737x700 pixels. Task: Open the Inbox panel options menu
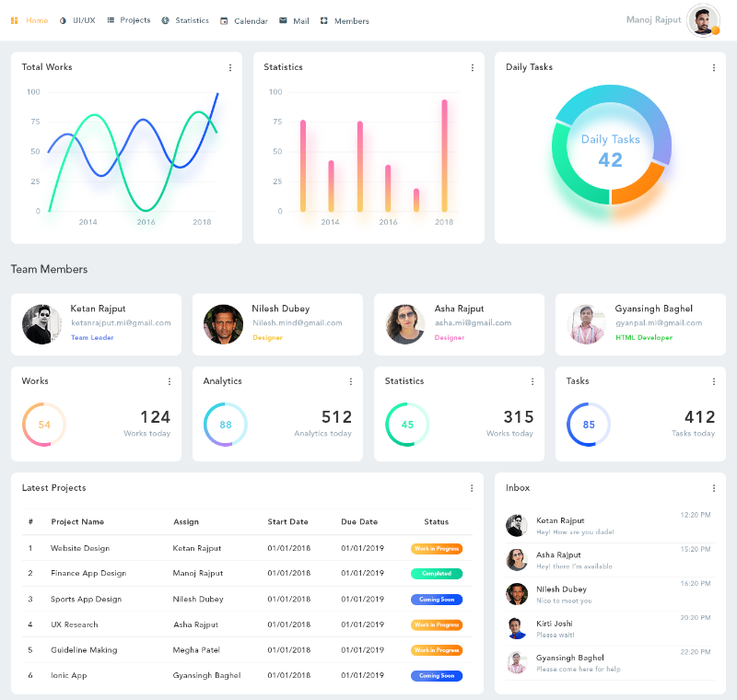coord(714,488)
